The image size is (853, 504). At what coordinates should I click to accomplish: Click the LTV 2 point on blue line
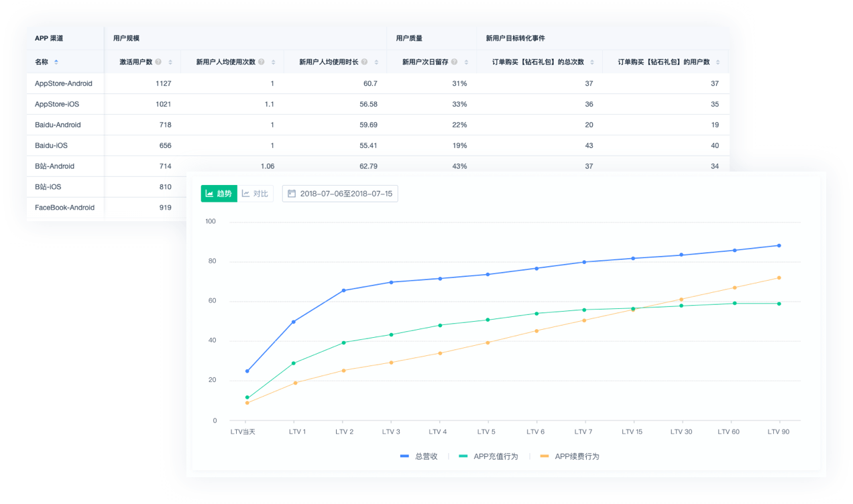[x=344, y=290]
